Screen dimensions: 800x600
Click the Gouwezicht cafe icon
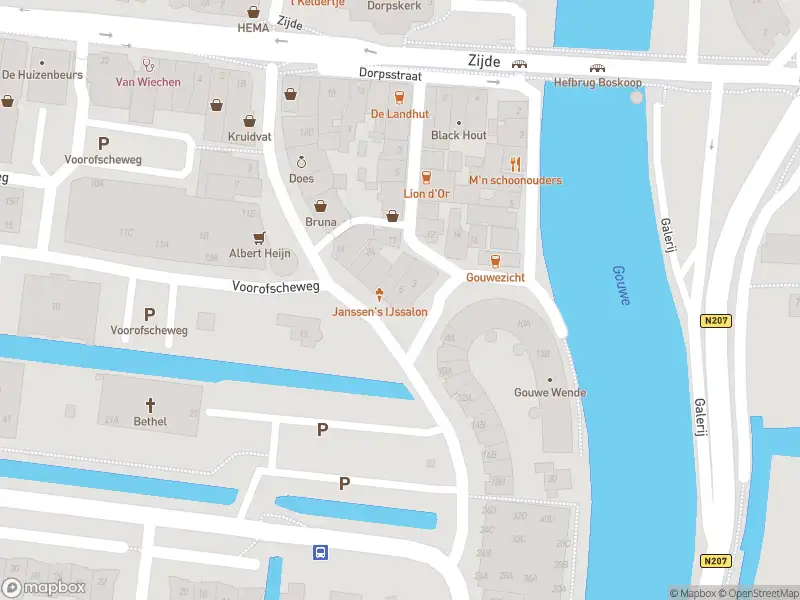(495, 261)
